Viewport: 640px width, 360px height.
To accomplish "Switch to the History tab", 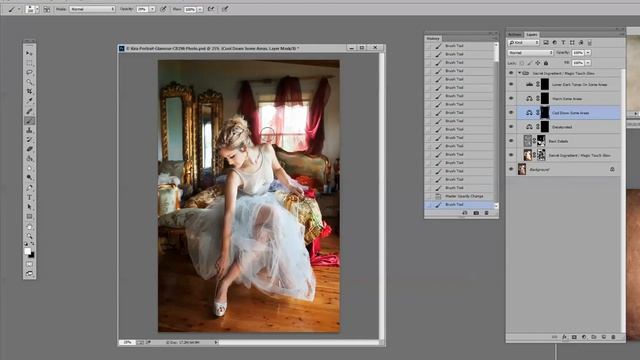I will 433,38.
